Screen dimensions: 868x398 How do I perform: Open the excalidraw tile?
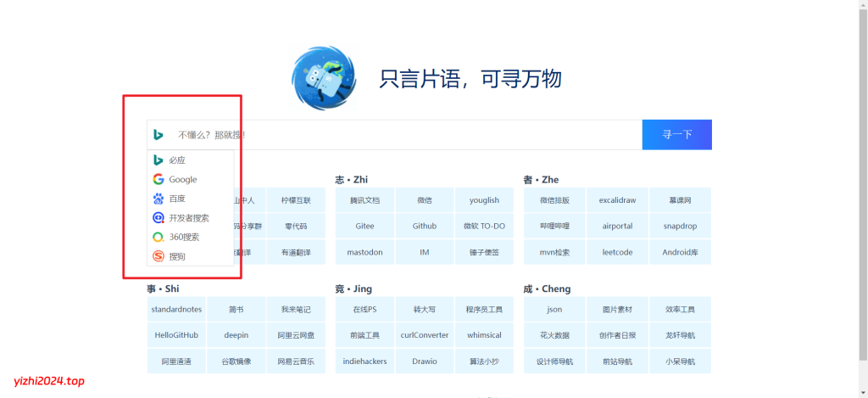coord(616,201)
